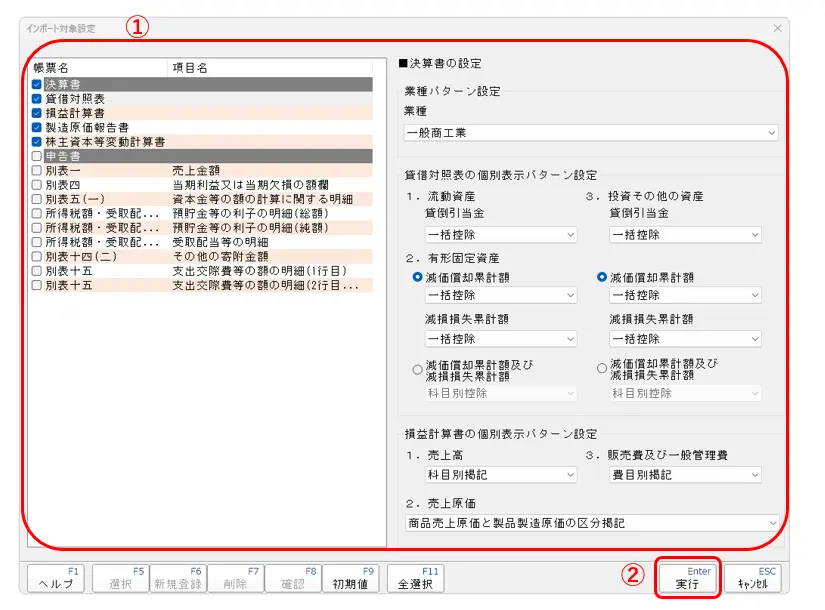The image size is (825, 610).
Task: Click the F1 ヘルプ button
Action: click(x=55, y=578)
